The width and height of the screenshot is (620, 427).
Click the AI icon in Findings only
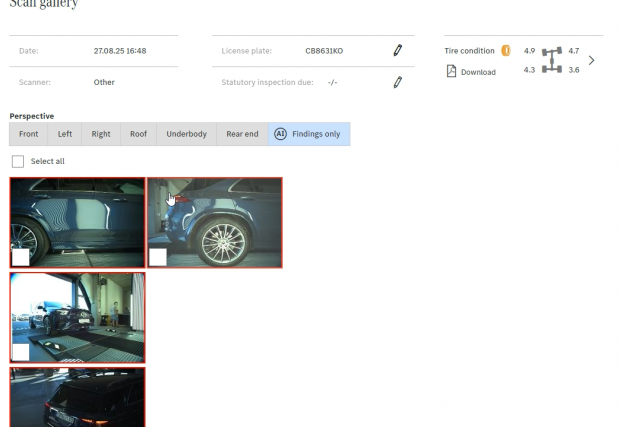point(281,134)
